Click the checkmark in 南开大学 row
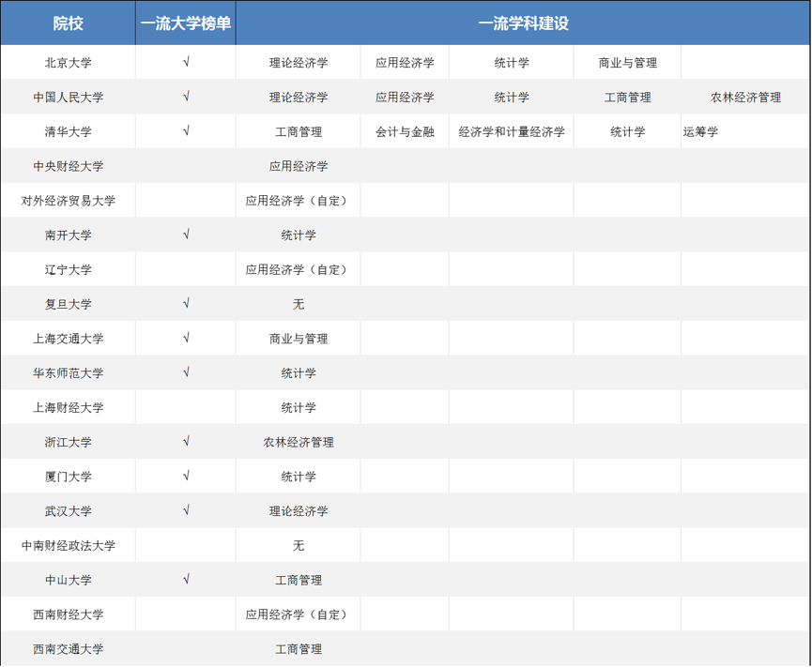This screenshot has height=667, width=812. coord(186,235)
